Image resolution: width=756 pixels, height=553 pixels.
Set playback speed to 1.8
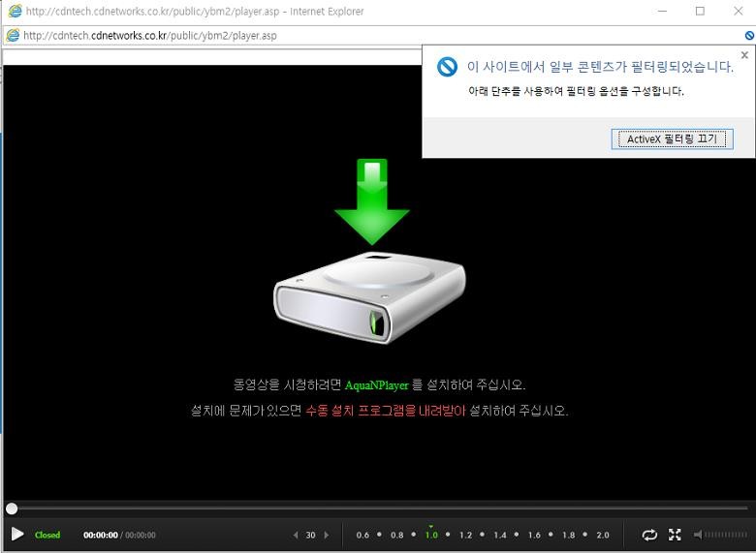pos(568,536)
